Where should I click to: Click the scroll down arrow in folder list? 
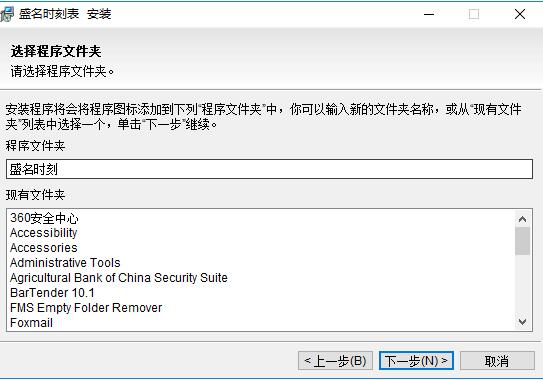pos(522,321)
